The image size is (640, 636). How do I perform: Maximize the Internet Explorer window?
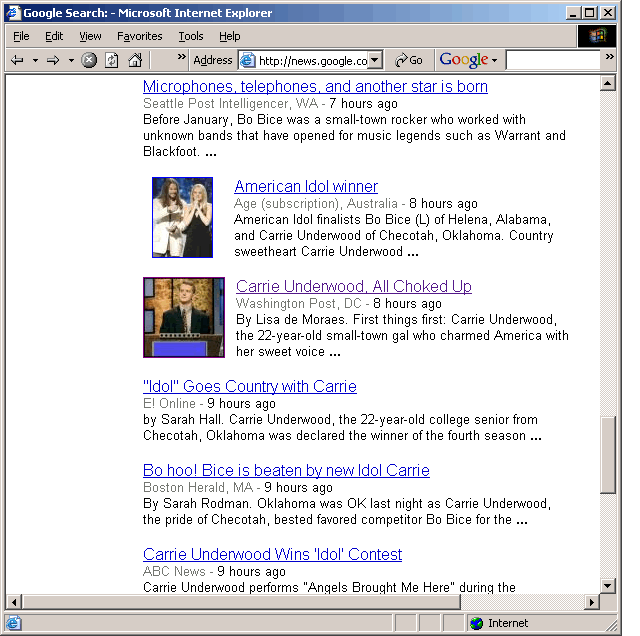click(x=589, y=13)
